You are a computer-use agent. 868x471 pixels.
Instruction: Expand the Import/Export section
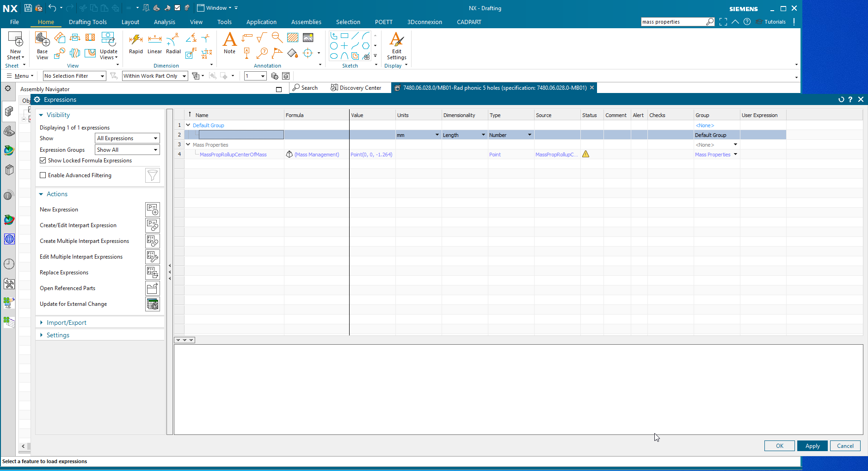click(41, 322)
